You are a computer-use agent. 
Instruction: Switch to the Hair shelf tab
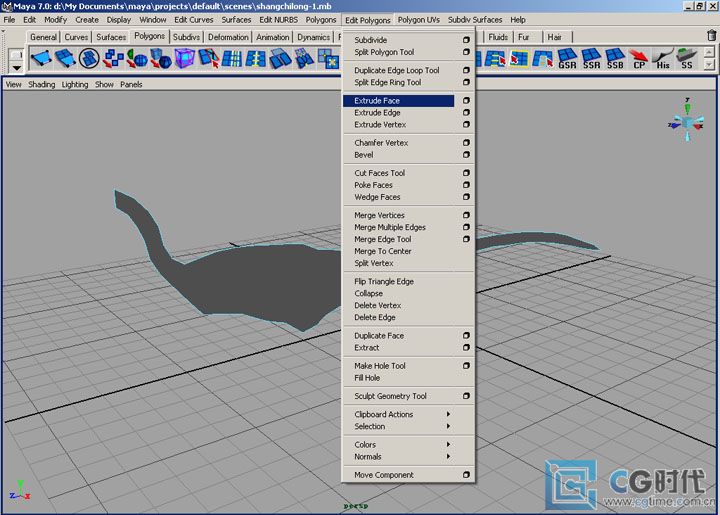point(554,37)
